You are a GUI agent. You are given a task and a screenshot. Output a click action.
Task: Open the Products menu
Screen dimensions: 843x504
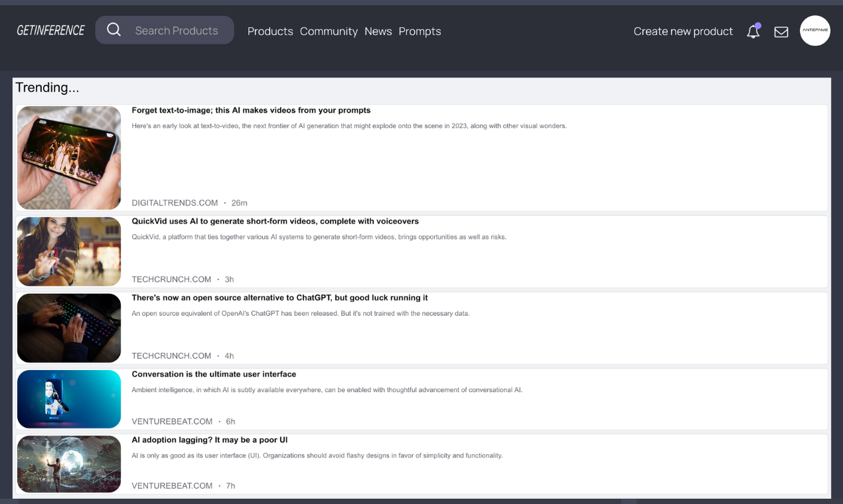(270, 31)
